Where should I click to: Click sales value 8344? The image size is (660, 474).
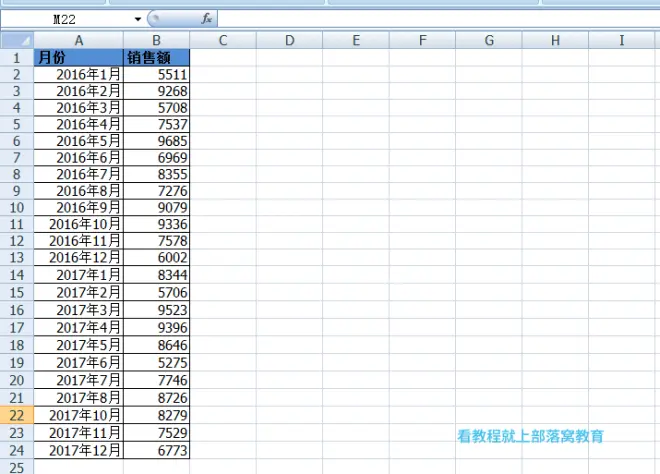(x=157, y=275)
